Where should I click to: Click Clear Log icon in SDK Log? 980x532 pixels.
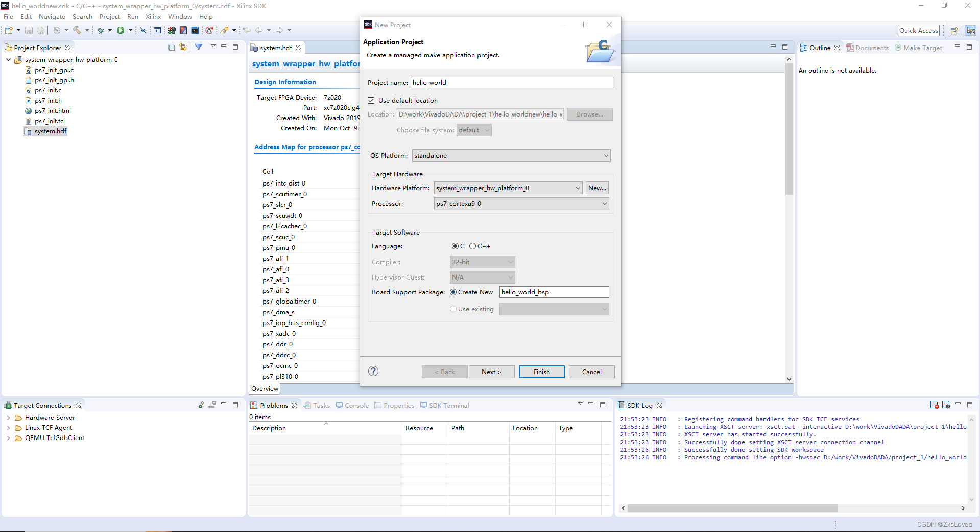click(934, 405)
